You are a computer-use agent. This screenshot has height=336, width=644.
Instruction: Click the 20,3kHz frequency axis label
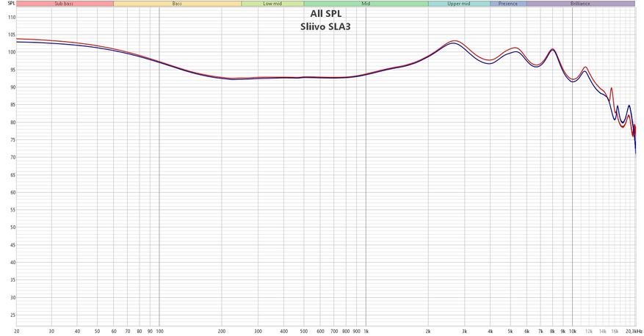(x=634, y=331)
